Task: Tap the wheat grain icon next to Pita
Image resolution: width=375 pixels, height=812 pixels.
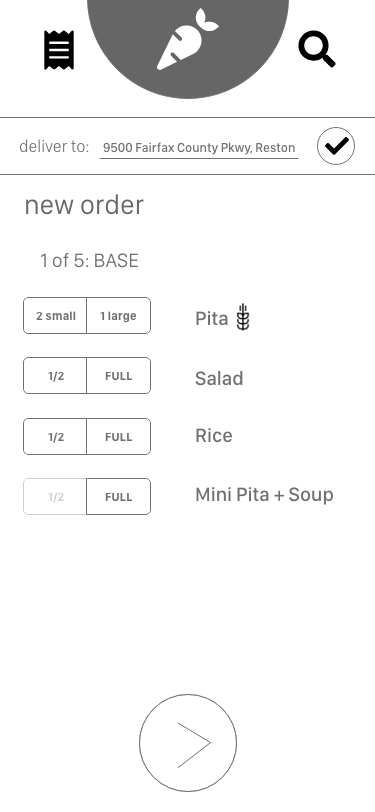Action: (x=243, y=317)
